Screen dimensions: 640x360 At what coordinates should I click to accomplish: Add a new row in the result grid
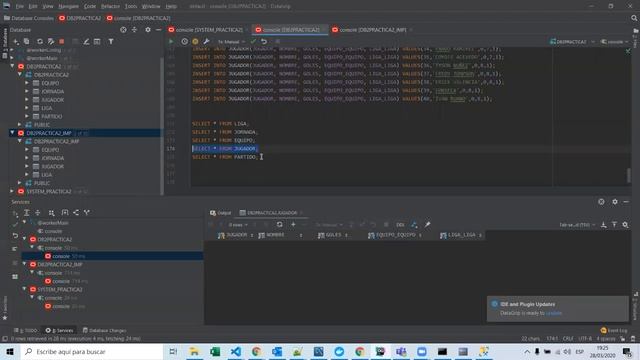tap(293, 224)
